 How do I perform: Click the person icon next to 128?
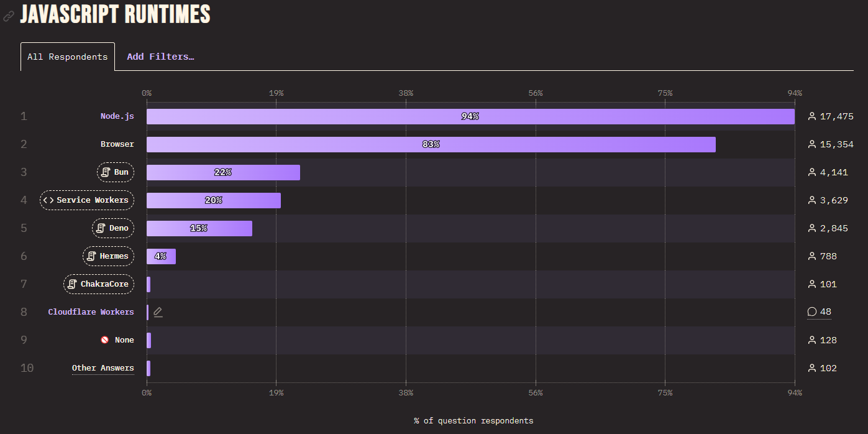click(811, 340)
